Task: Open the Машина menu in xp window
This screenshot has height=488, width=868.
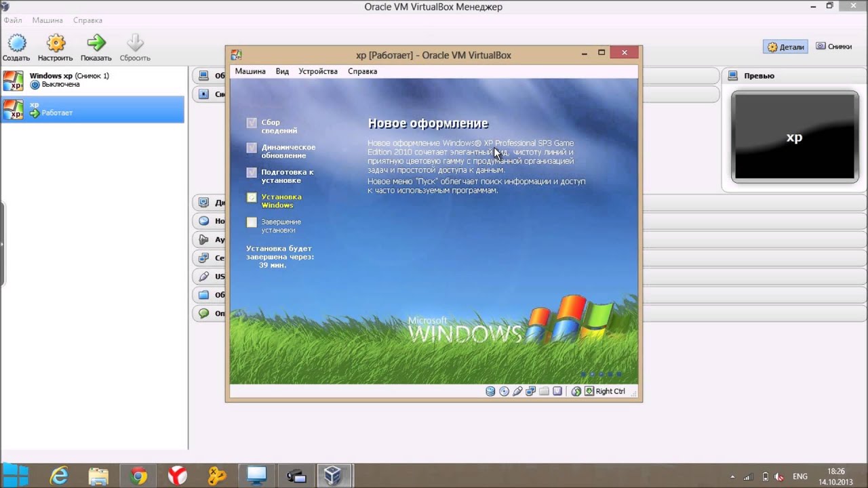Action: click(250, 71)
